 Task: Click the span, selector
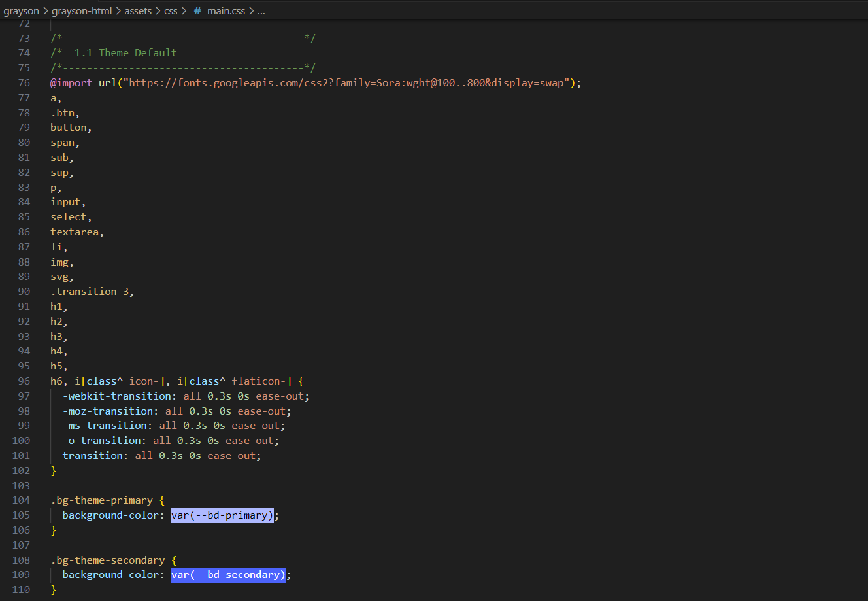[65, 143]
